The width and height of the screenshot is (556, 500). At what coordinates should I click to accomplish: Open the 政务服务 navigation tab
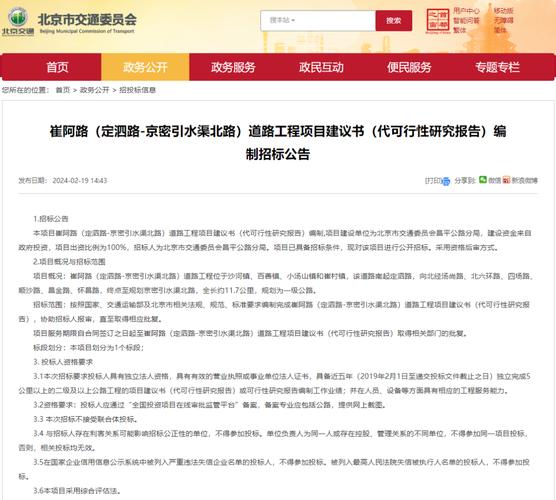[233, 67]
